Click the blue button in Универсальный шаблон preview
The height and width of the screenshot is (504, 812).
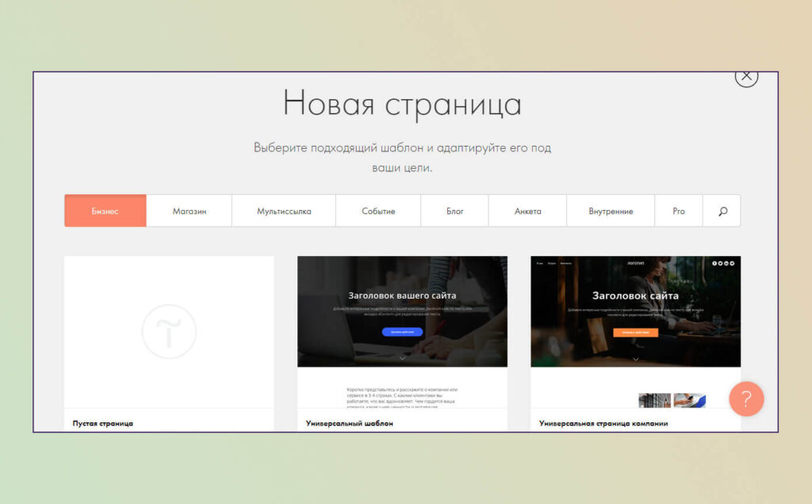402,332
